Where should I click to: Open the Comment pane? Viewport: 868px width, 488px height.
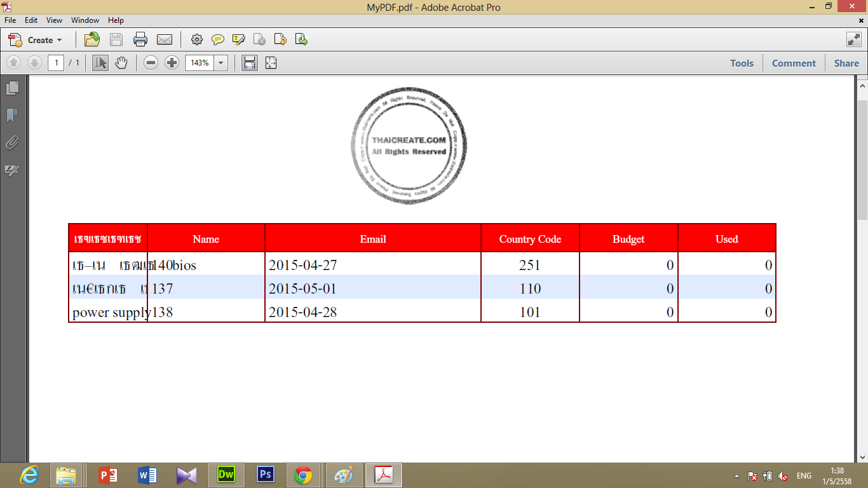(x=794, y=63)
